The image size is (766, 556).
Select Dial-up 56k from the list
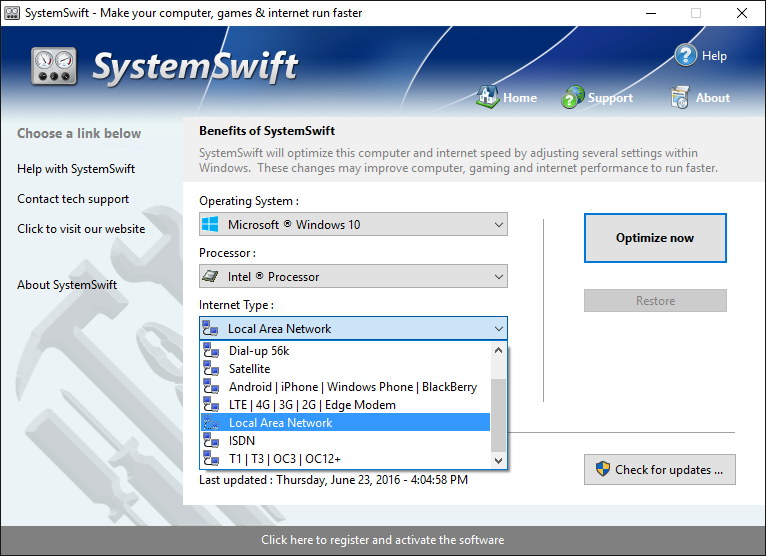(345, 350)
